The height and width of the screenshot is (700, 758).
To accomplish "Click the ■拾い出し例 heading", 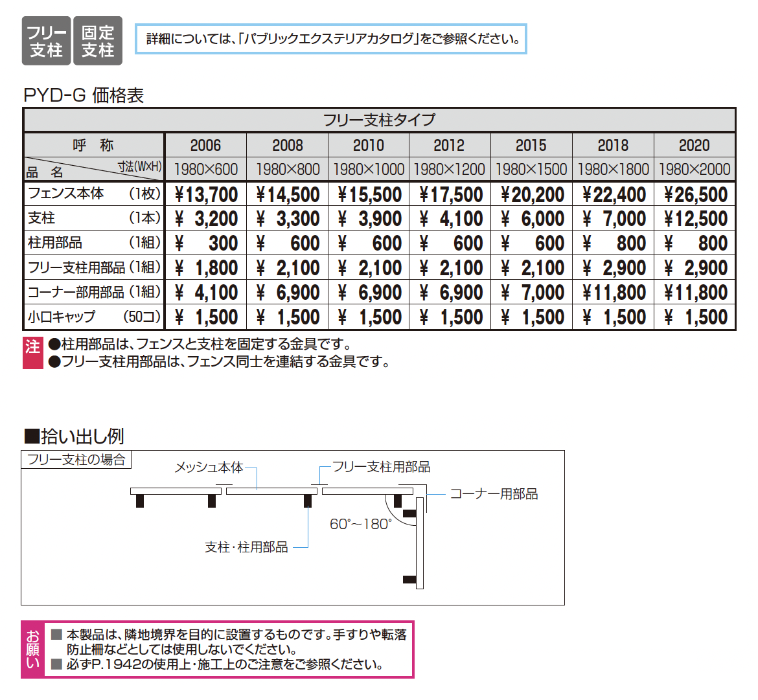I will [74, 436].
